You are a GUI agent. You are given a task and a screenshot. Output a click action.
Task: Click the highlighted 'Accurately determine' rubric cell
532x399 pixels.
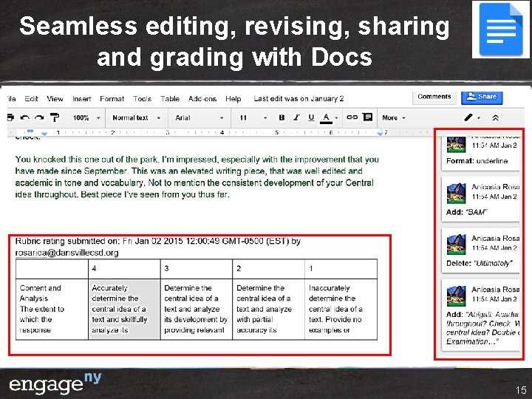tap(124, 309)
